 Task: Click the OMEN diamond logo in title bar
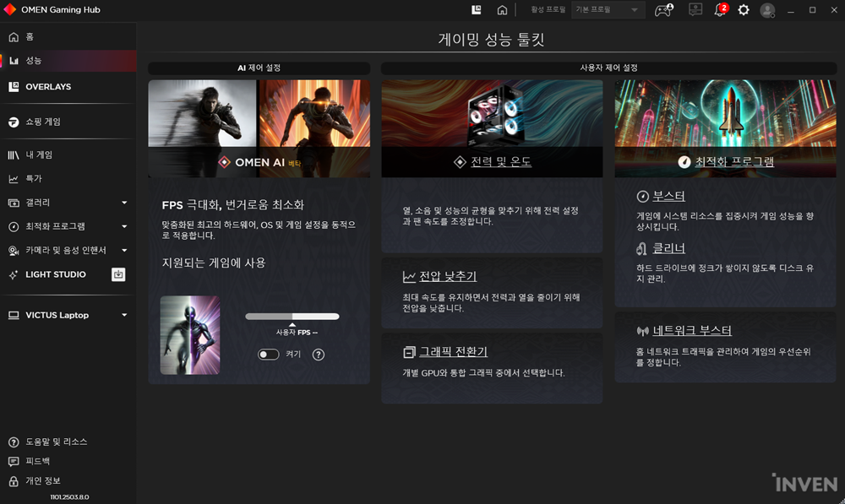(x=9, y=9)
